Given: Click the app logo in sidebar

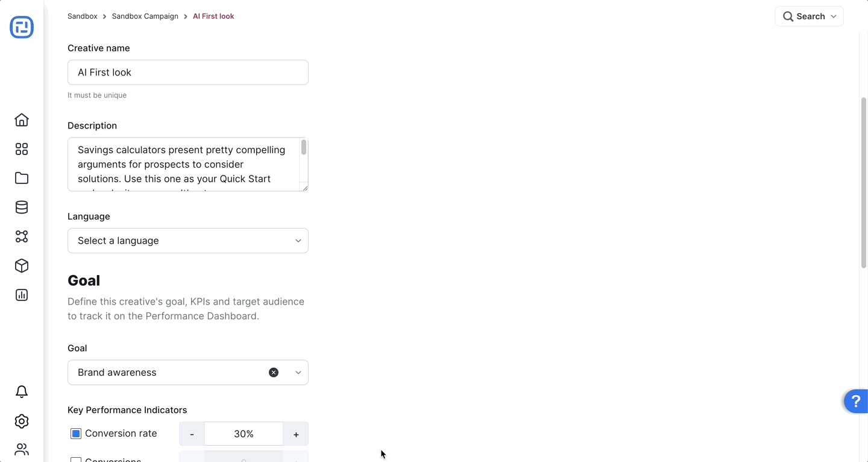Looking at the screenshot, I should pos(22,27).
